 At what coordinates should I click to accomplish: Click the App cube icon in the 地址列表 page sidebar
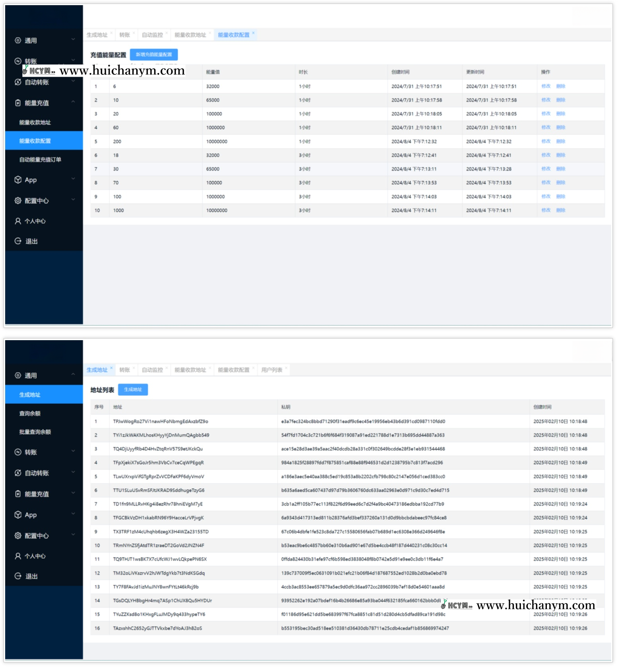18,515
